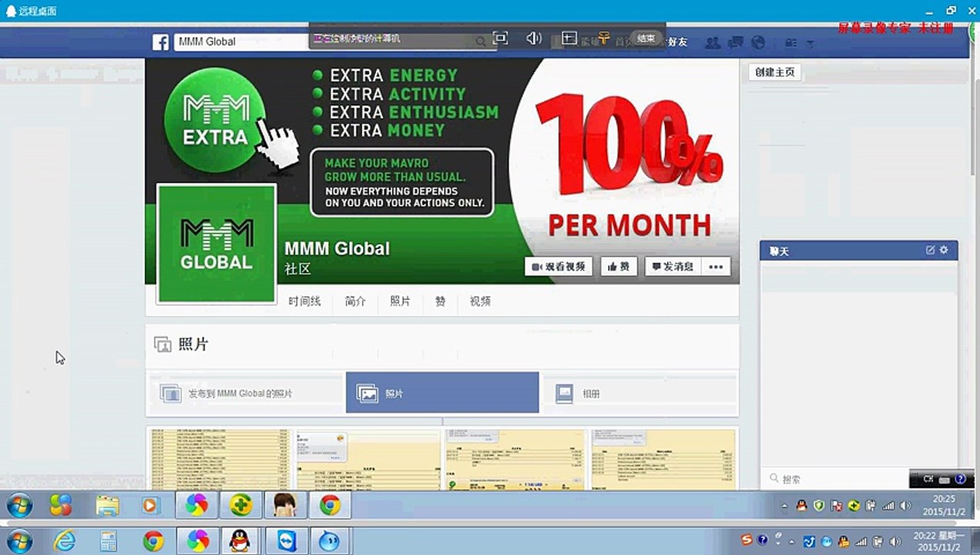Open the second photo thumbnail

[x=367, y=459]
